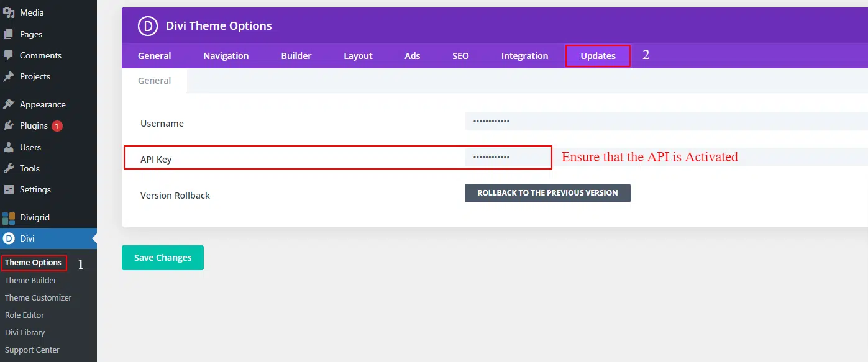Image resolution: width=868 pixels, height=362 pixels.
Task: Open Divi Library submenu link
Action: [x=25, y=332]
